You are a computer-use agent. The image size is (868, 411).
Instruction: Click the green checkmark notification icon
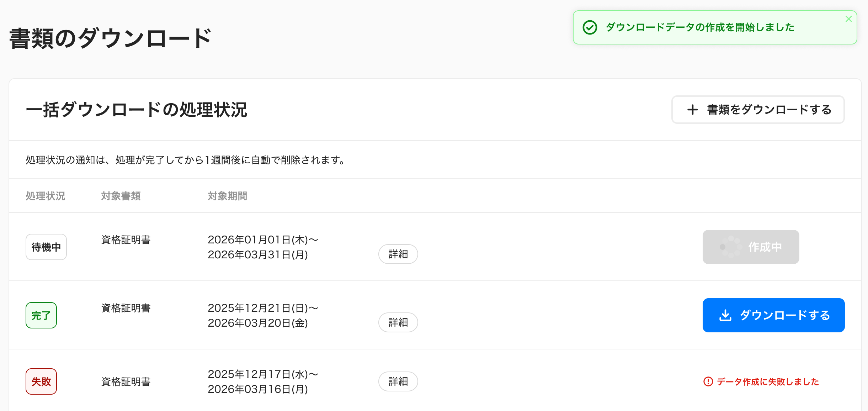(x=590, y=27)
